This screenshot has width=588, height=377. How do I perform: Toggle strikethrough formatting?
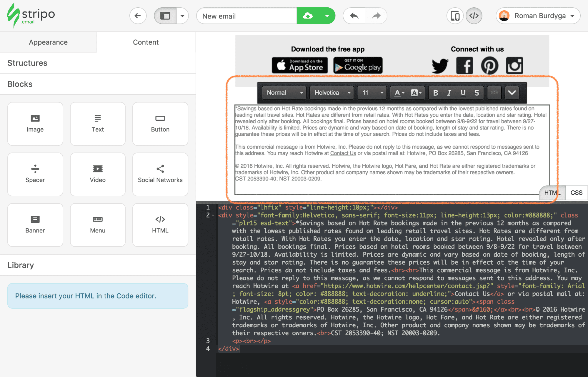477,93
